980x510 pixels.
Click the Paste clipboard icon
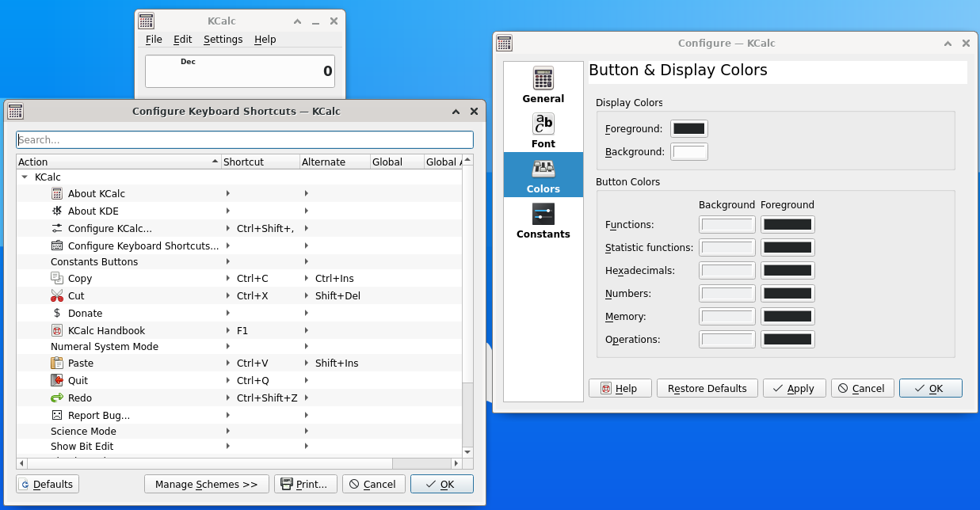(x=57, y=363)
